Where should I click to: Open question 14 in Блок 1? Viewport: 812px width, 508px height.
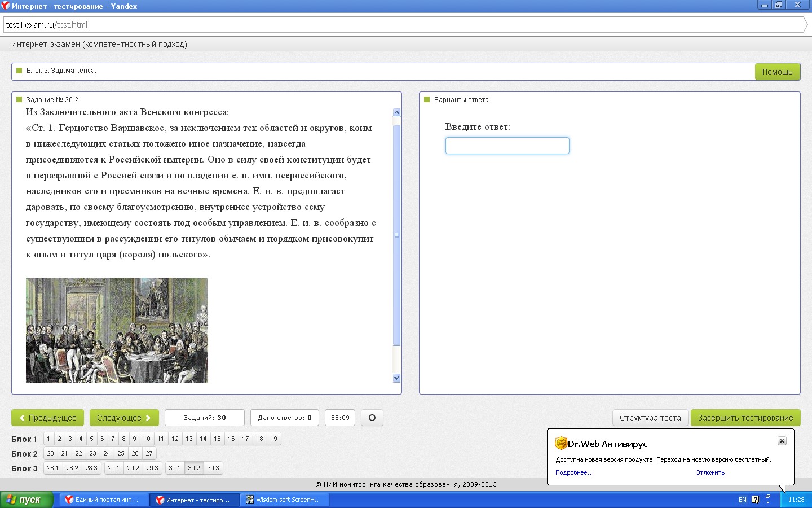pos(203,439)
